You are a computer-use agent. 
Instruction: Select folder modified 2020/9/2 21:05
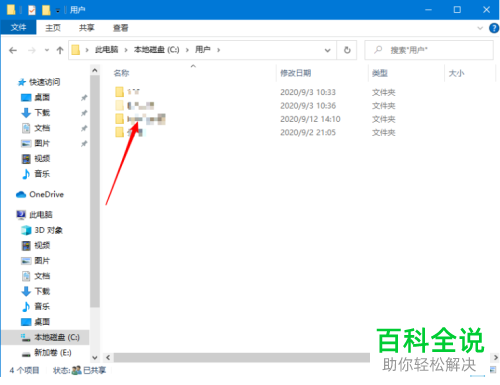(x=130, y=132)
